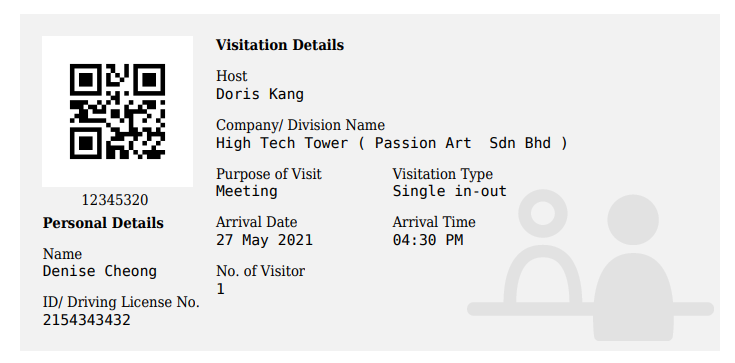
Task: Click the Visitation Details heading
Action: [280, 45]
